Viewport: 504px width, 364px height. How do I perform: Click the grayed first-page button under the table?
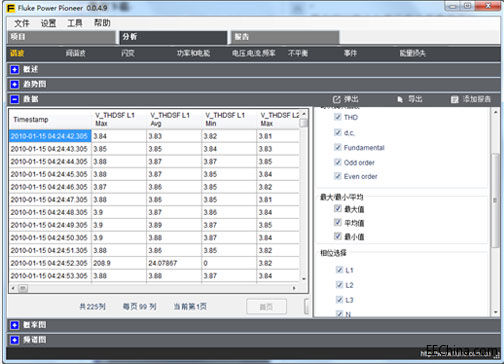(266, 307)
